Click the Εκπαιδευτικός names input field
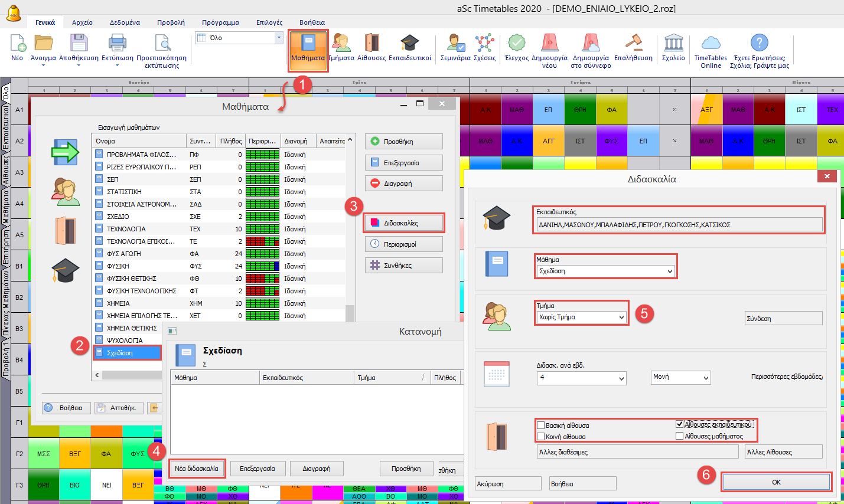The width and height of the screenshot is (844, 504). (679, 225)
